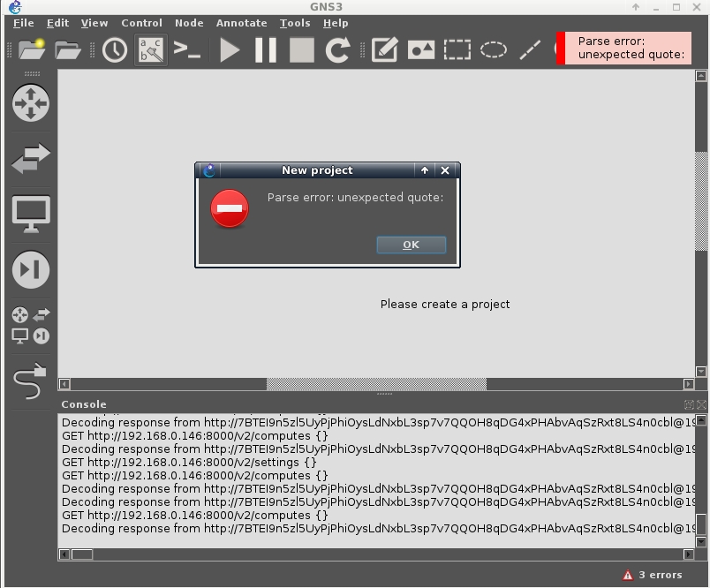Open the Annotate menu
The height and width of the screenshot is (588, 710).
242,23
